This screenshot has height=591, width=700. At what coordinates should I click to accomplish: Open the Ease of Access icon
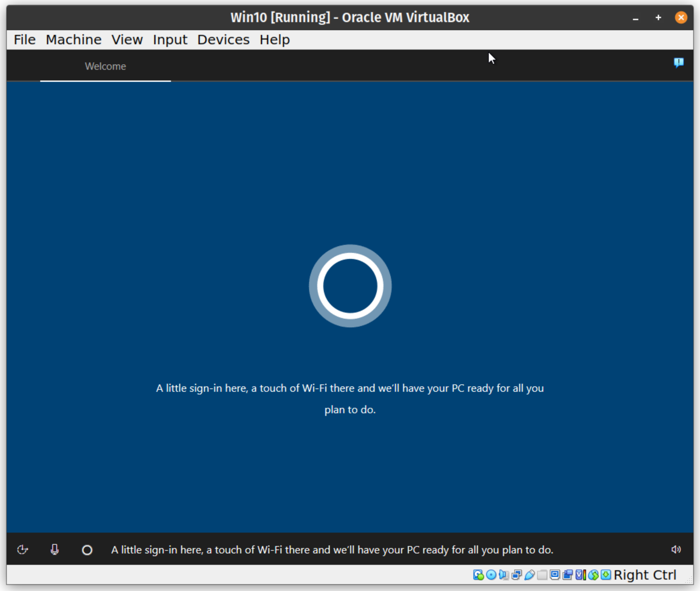pyautogui.click(x=22, y=550)
